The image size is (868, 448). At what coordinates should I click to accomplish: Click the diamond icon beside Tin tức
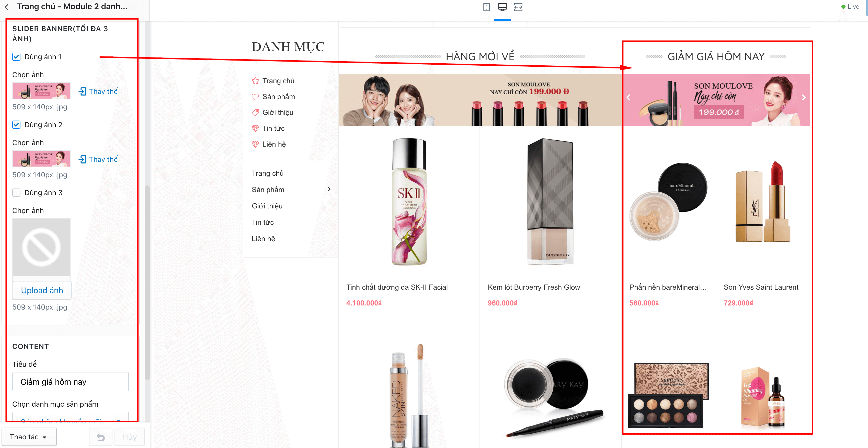pyautogui.click(x=255, y=128)
